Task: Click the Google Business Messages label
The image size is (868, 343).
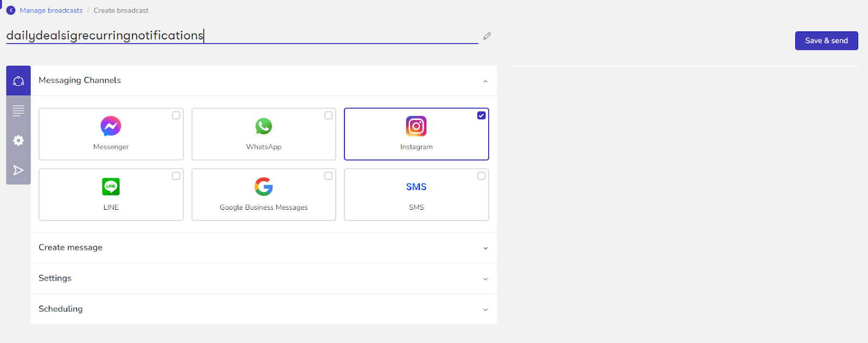Action: 264,208
